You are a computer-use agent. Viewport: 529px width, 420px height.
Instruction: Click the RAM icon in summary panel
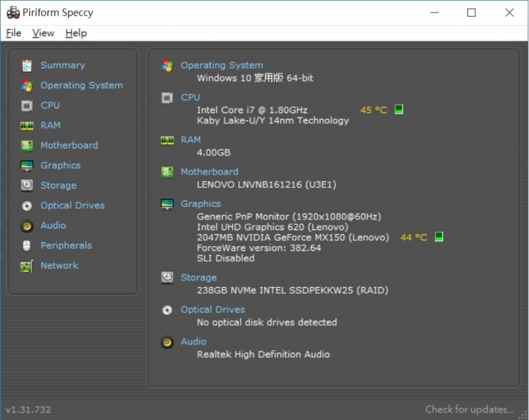tap(168, 140)
